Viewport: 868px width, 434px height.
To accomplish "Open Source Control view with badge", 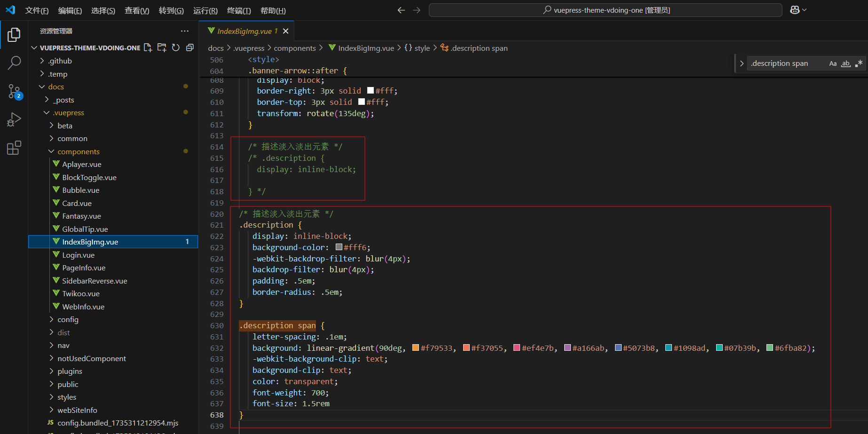I will 14,91.
